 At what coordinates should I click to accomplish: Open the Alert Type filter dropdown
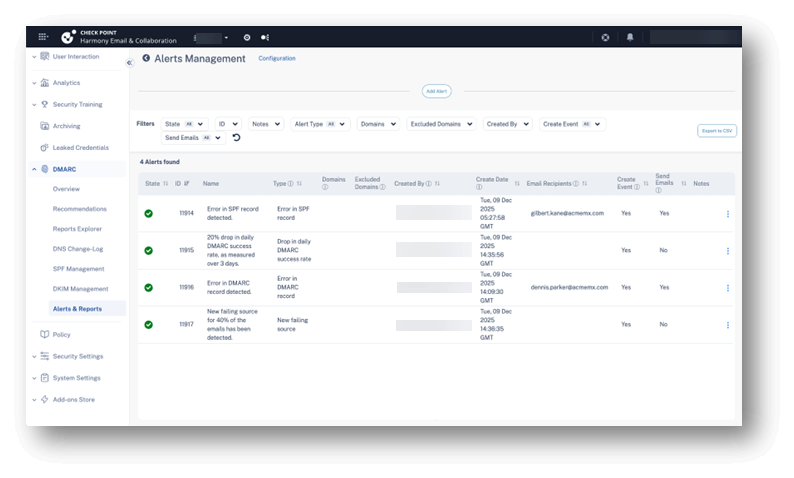(320, 124)
